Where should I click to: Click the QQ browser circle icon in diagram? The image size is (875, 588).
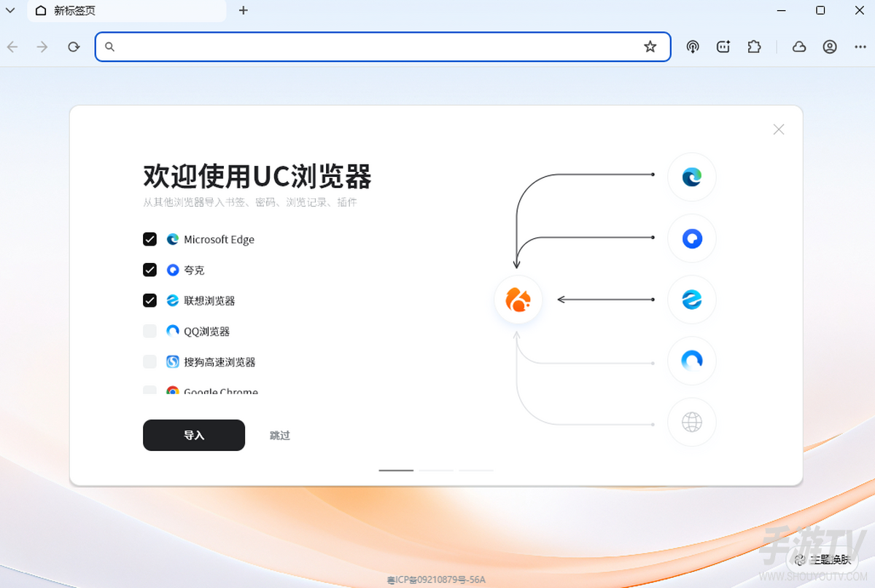(692, 361)
